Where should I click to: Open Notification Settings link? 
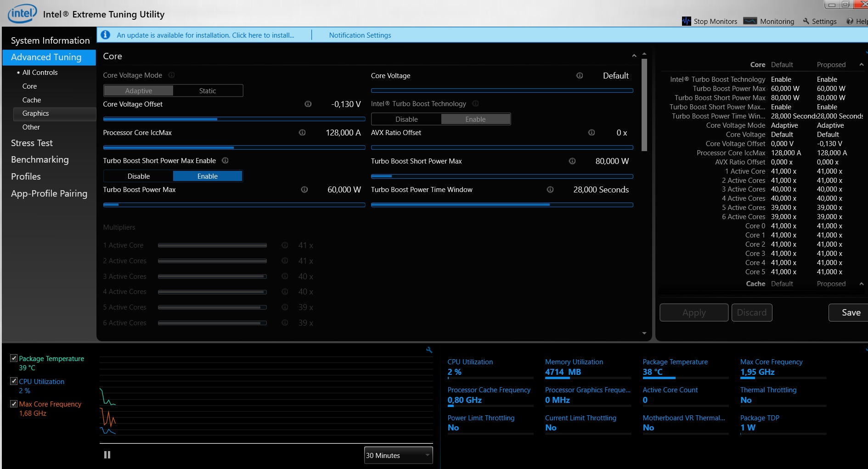click(x=360, y=35)
